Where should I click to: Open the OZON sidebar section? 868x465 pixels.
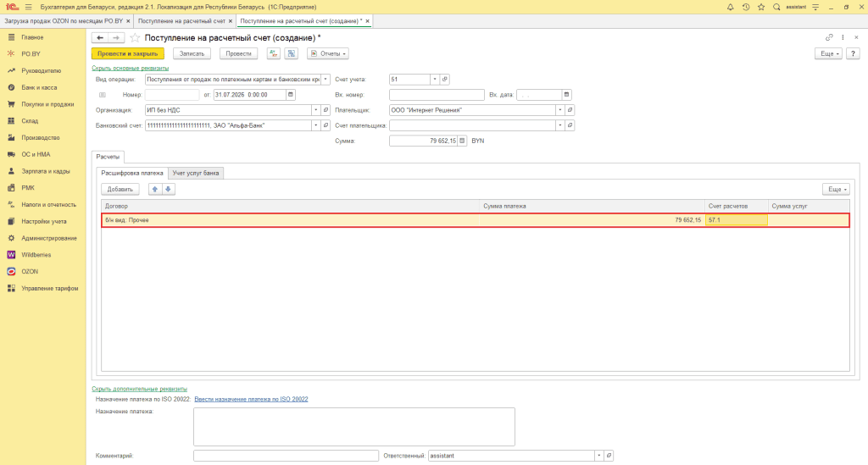tap(30, 272)
